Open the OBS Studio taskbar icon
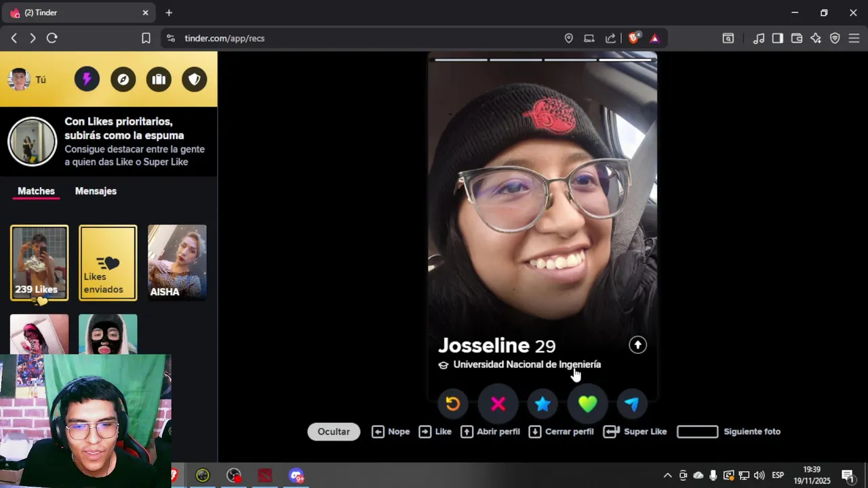Image resolution: width=868 pixels, height=488 pixels. point(234,476)
